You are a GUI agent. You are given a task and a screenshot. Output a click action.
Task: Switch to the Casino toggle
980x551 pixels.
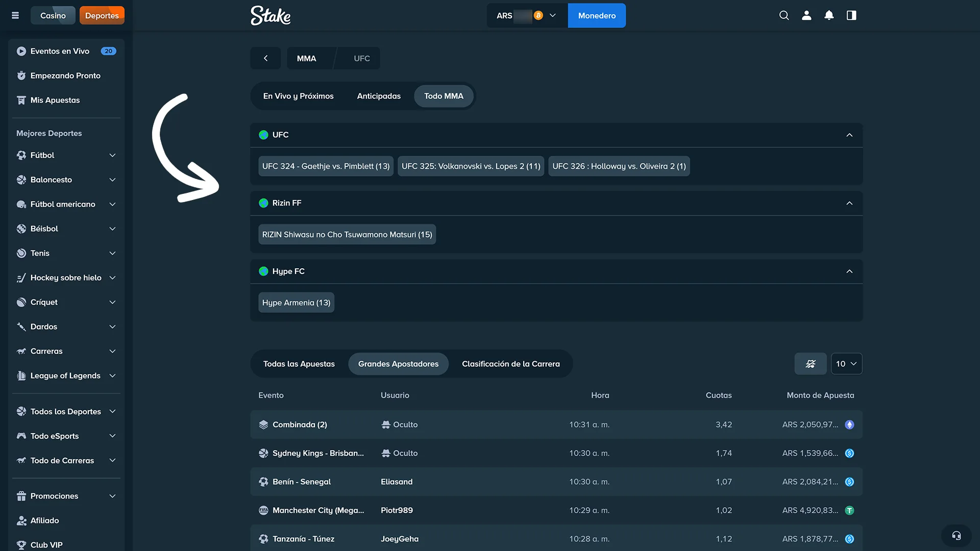(x=53, y=15)
